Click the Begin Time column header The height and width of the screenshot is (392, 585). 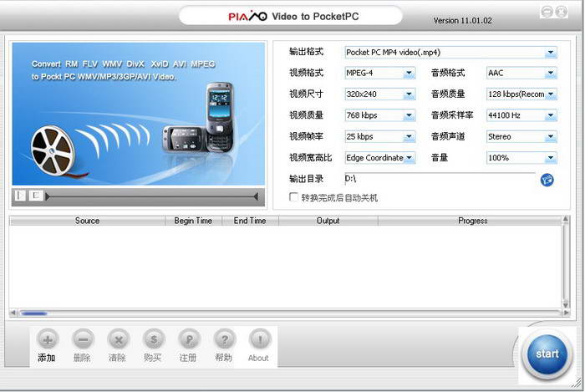click(193, 221)
